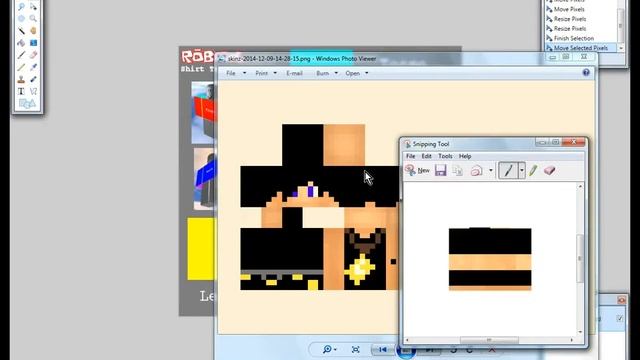Open the Edit menu in Snipping Tool
Viewport: 640px width, 360px height.
[426, 156]
